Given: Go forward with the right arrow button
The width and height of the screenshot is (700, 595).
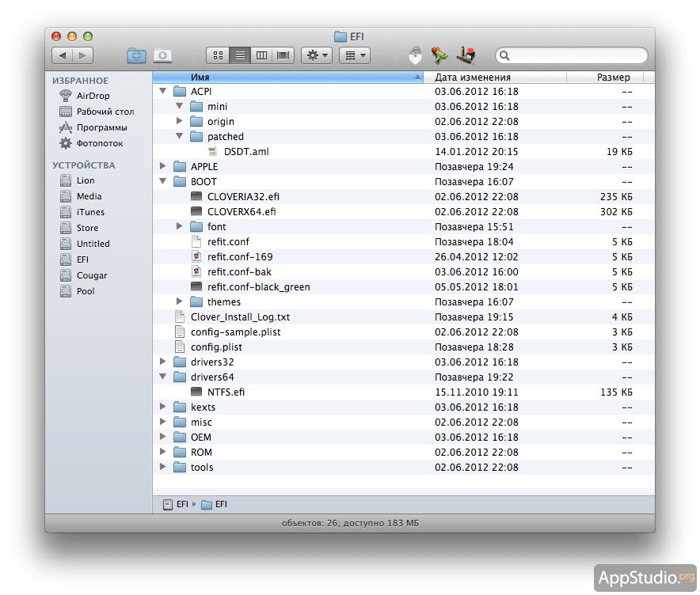Looking at the screenshot, I should coord(82,55).
